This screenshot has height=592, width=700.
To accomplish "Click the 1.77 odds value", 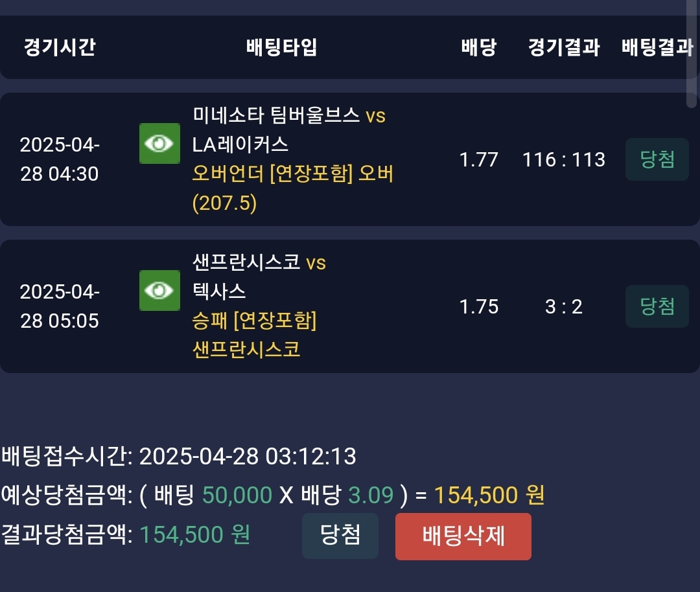I will (x=478, y=160).
